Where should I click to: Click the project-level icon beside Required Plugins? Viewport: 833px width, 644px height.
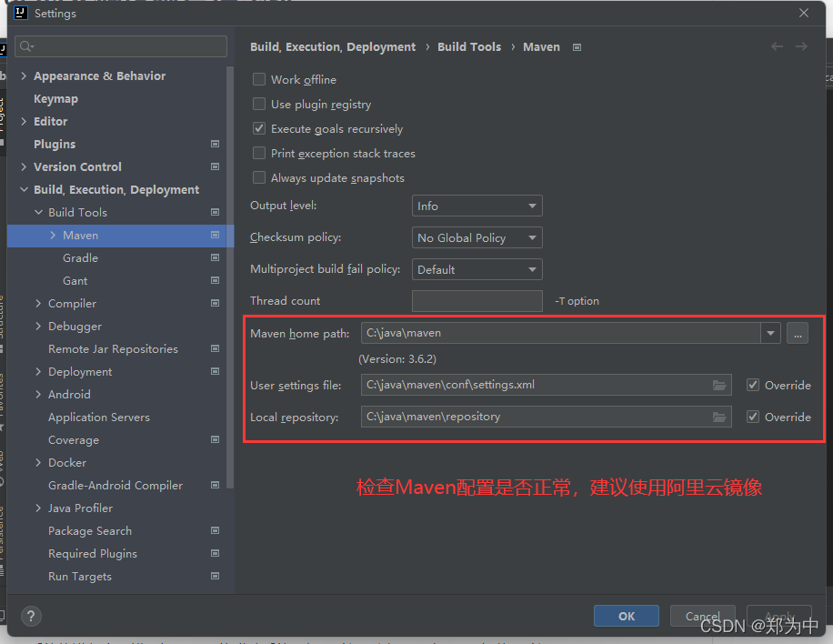click(x=216, y=553)
